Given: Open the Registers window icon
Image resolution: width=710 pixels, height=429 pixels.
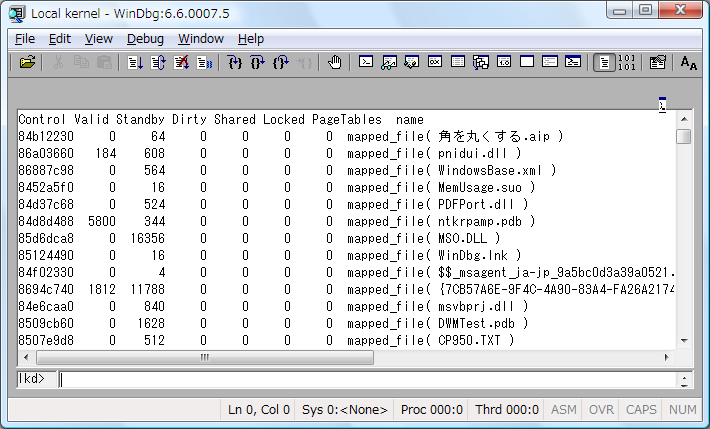Looking at the screenshot, I should coord(435,62).
